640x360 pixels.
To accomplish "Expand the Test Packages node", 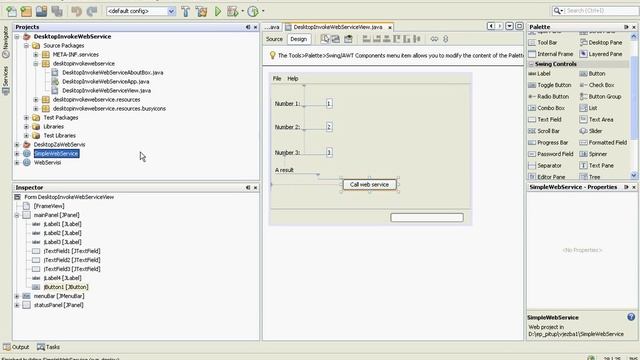I will click(x=26, y=118).
